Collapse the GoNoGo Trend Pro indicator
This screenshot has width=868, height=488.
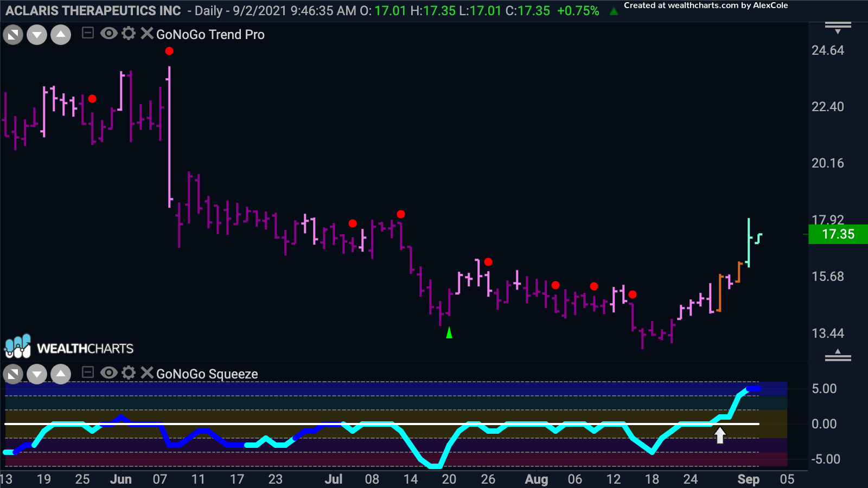click(87, 34)
